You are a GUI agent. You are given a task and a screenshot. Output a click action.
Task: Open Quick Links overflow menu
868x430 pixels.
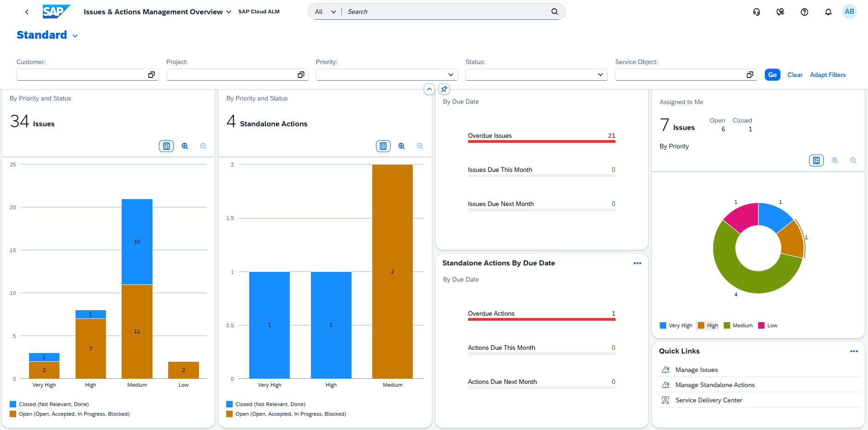coord(854,351)
